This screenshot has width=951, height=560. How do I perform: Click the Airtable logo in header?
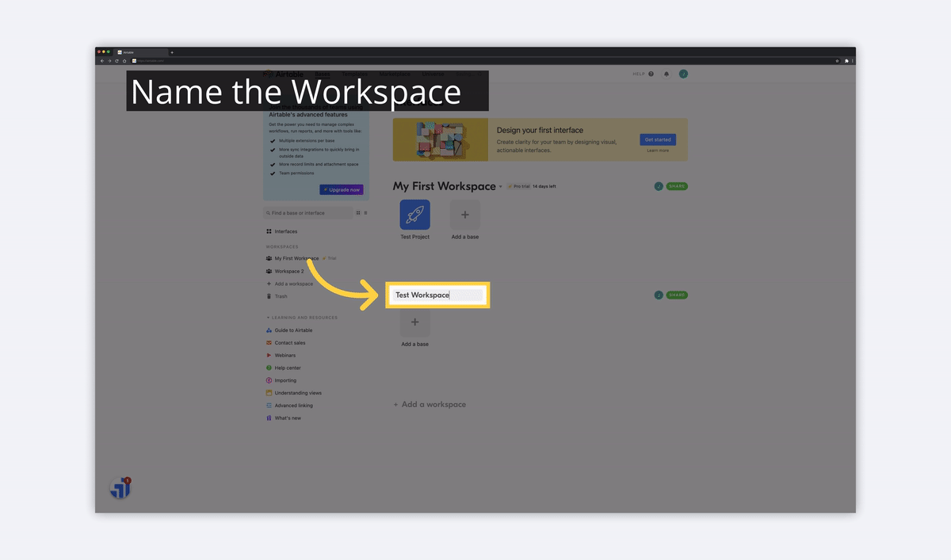[x=284, y=74]
